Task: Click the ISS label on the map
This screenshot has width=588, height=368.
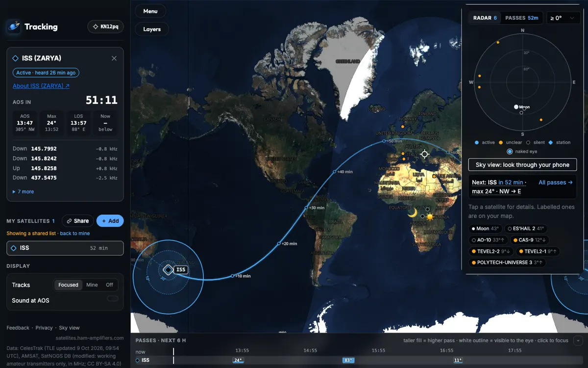Action: click(181, 269)
